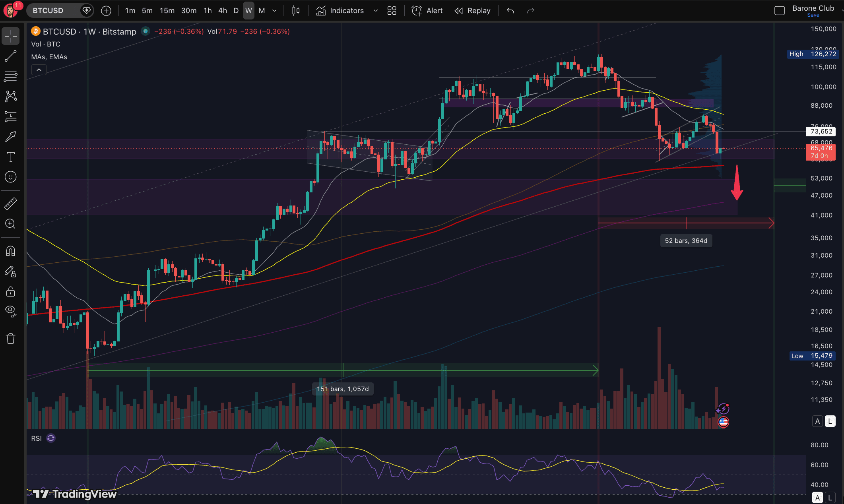Image resolution: width=844 pixels, height=504 pixels.
Task: Toggle magnet mode
Action: [11, 251]
